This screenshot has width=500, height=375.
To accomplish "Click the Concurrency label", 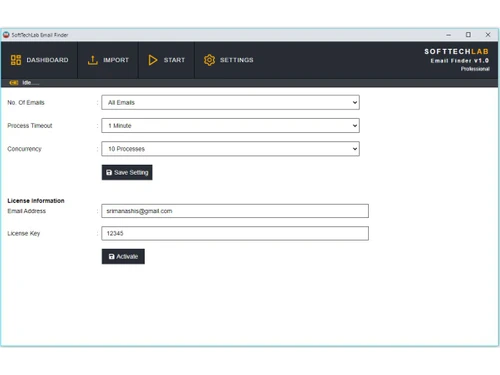I will [x=24, y=149].
